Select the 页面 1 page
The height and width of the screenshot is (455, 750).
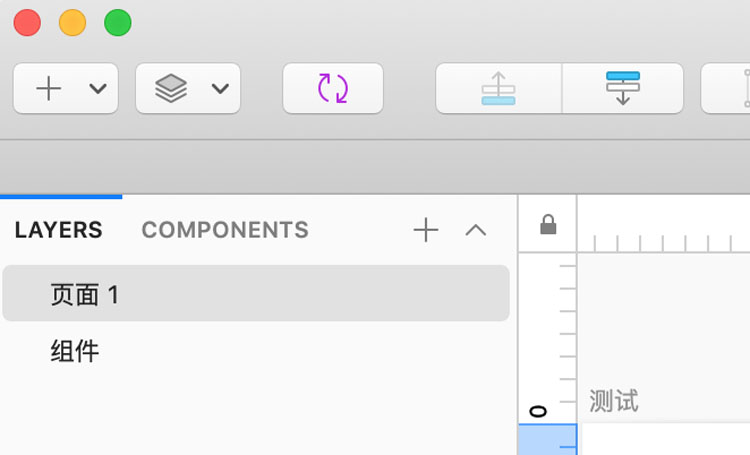(256, 293)
